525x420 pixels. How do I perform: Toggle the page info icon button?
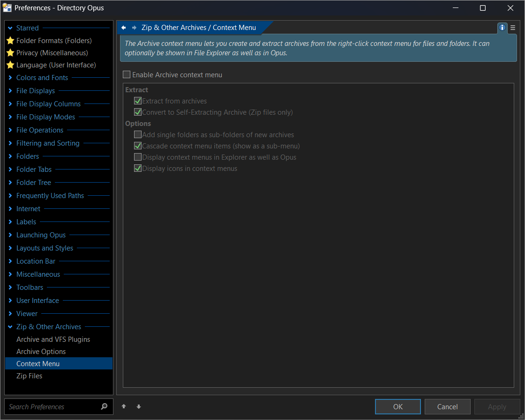click(502, 28)
